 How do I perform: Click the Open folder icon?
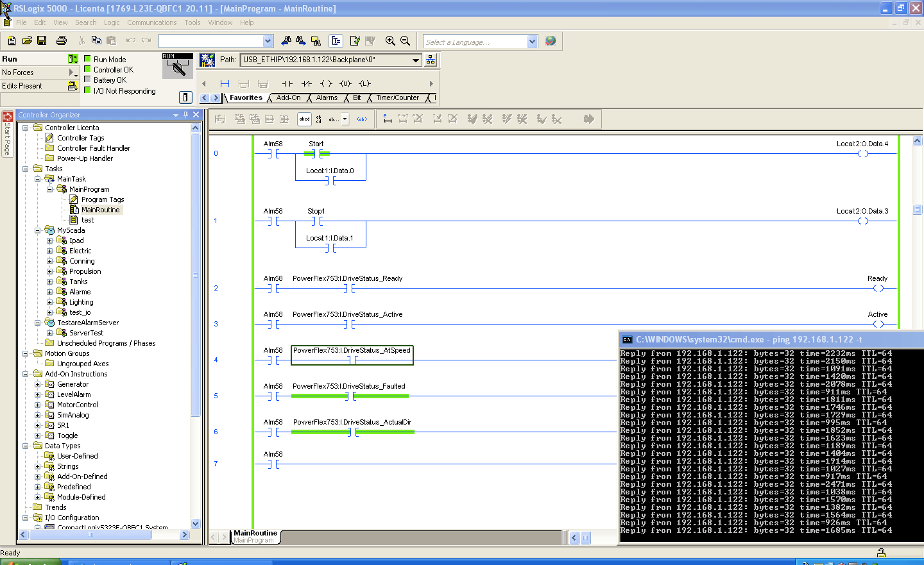(27, 40)
